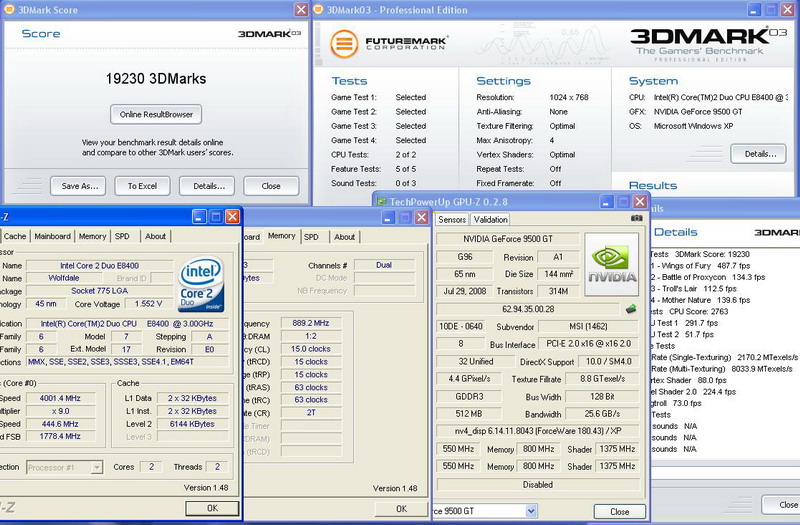The width and height of the screenshot is (800, 525).
Task: Open the About tab in left CPU-Z
Action: (x=155, y=236)
